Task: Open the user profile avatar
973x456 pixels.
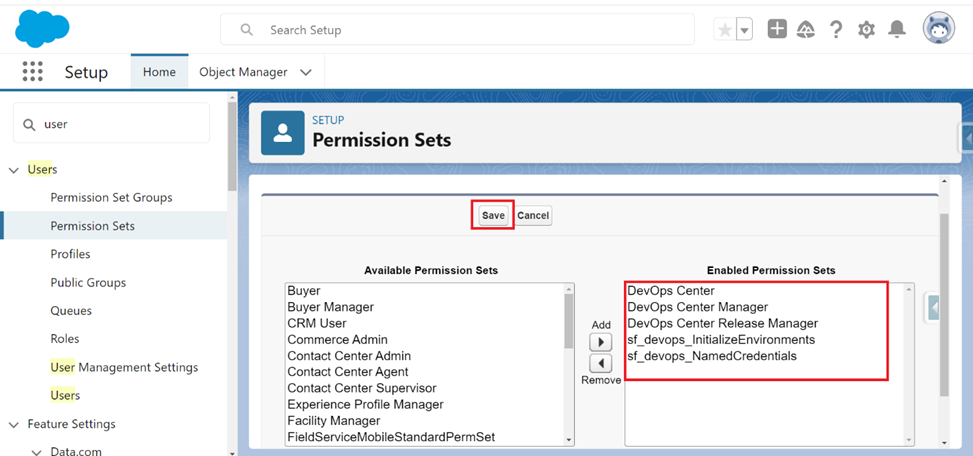Action: click(939, 29)
